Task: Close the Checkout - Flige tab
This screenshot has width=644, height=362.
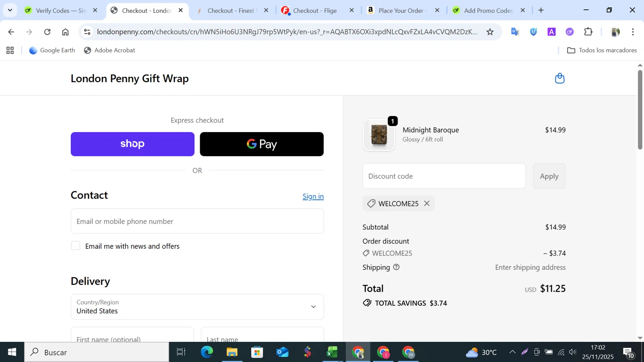Action: point(352,10)
